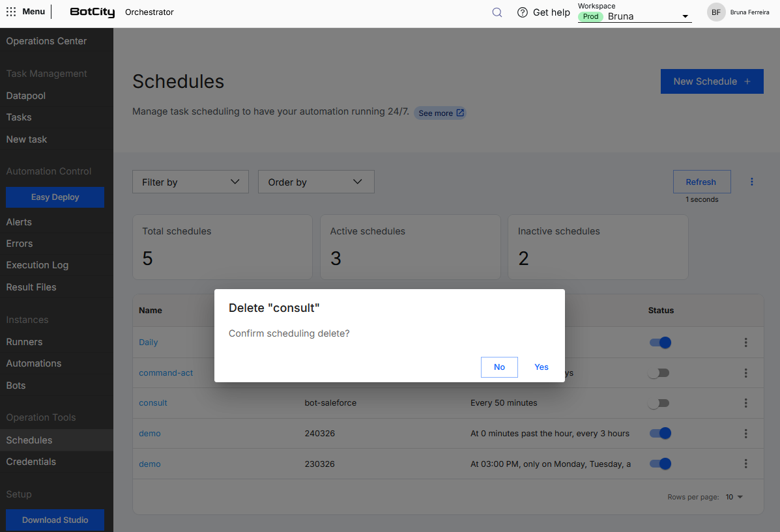Screen dimensions: 780x532
Task: Select New task in sidebar
Action: [26, 140]
